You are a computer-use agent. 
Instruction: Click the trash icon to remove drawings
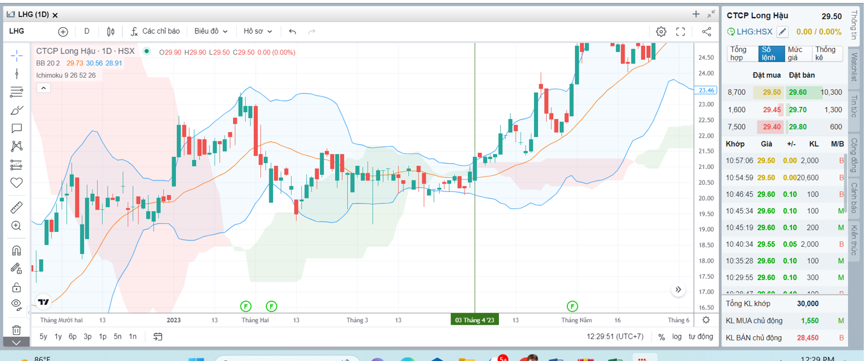coord(16,330)
